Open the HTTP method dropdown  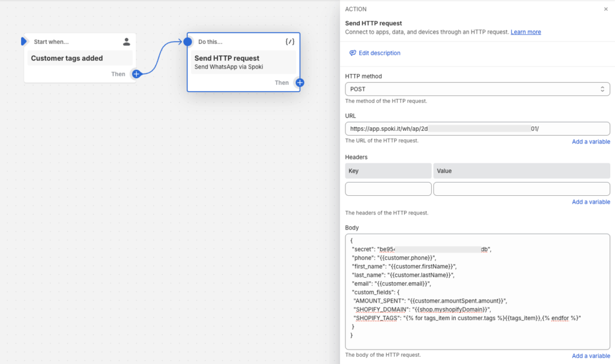tap(477, 89)
